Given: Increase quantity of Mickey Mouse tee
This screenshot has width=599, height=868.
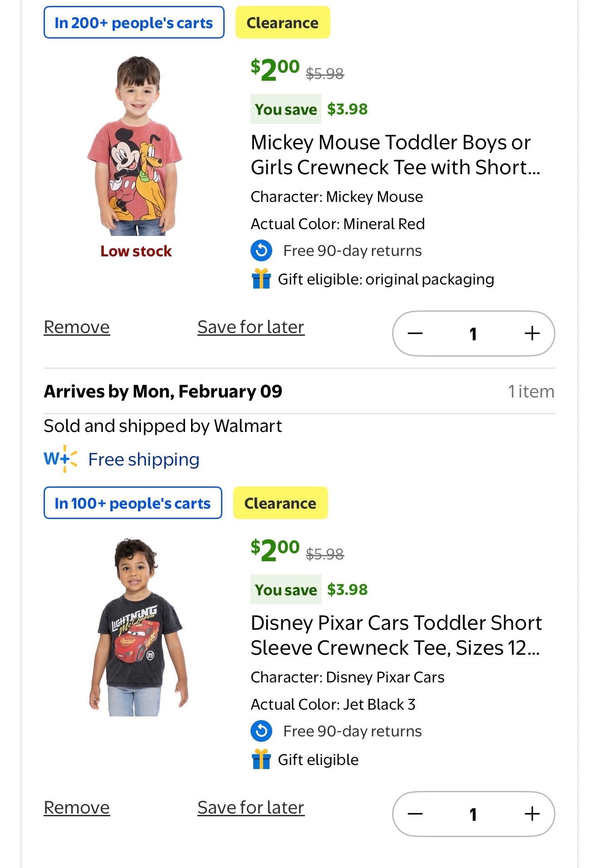Looking at the screenshot, I should pyautogui.click(x=532, y=333).
